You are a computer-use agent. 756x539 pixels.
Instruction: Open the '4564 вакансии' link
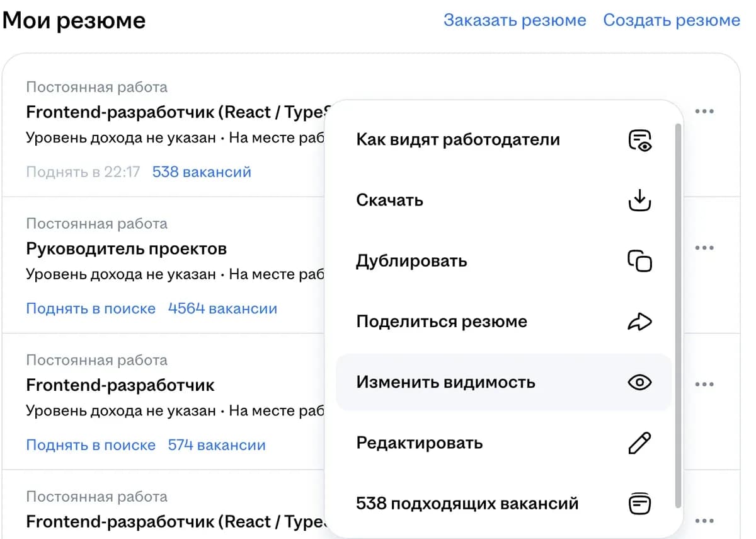tap(222, 308)
